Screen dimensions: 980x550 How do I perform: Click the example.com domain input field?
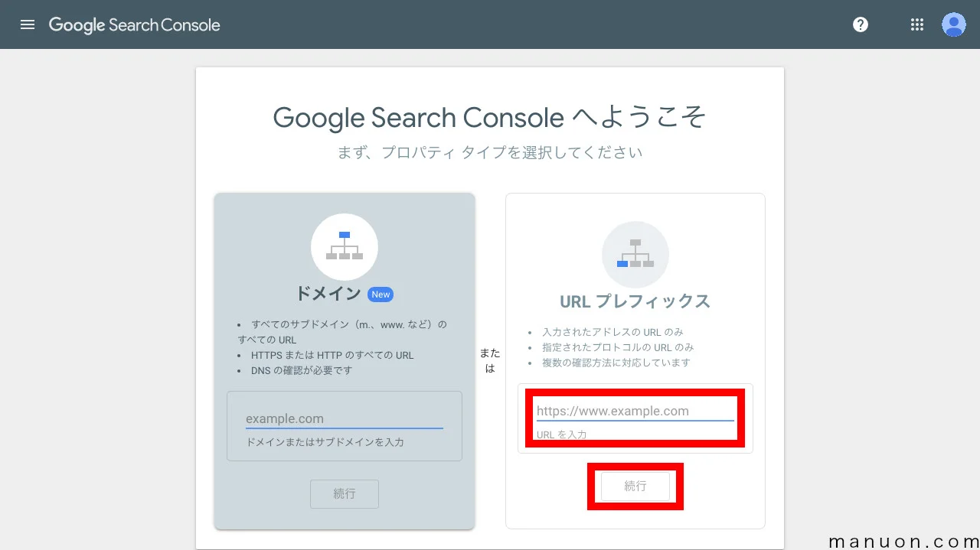click(x=344, y=418)
